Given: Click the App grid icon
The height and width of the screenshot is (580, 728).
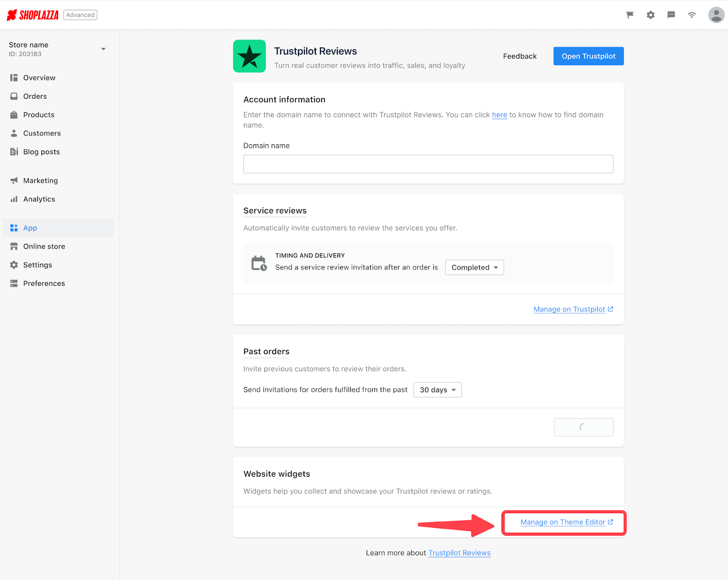Looking at the screenshot, I should point(14,228).
